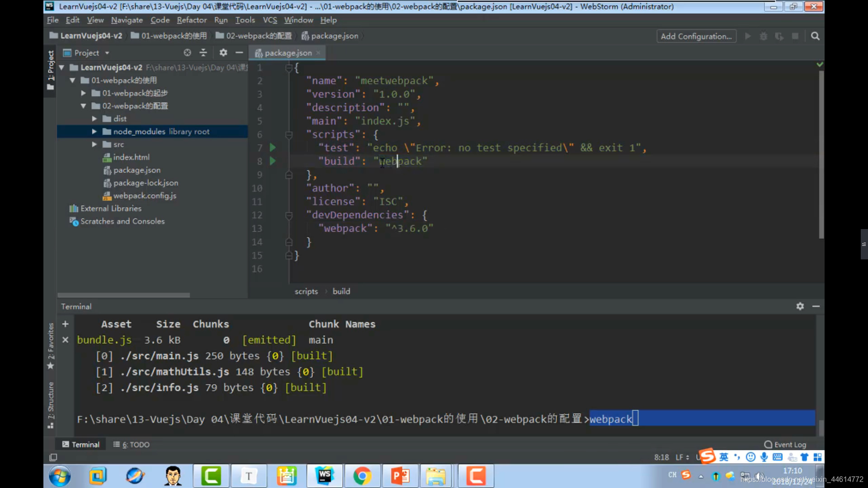Screen dimensions: 868x488
Task: Open the VCS menu
Action: click(x=270, y=20)
